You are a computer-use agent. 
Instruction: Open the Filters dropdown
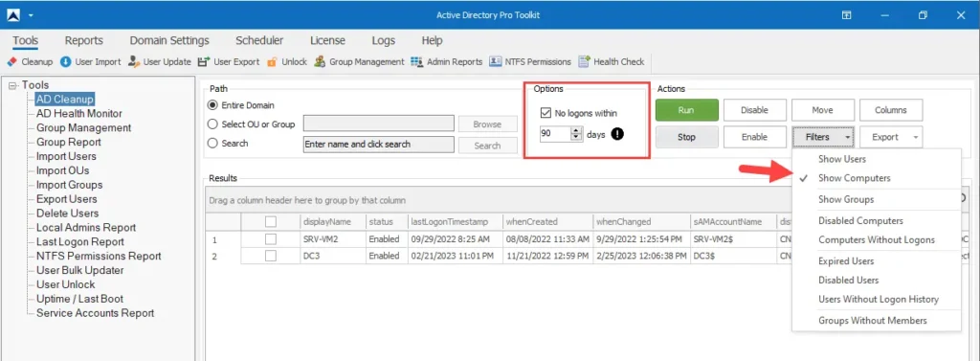click(823, 137)
